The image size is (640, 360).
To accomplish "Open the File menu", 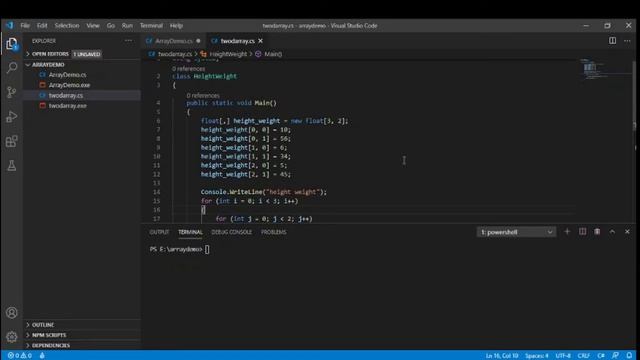I will (25, 25).
